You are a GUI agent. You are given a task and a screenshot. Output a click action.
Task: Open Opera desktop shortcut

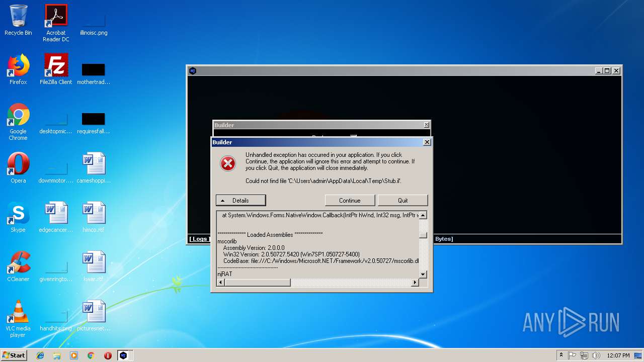click(18, 168)
